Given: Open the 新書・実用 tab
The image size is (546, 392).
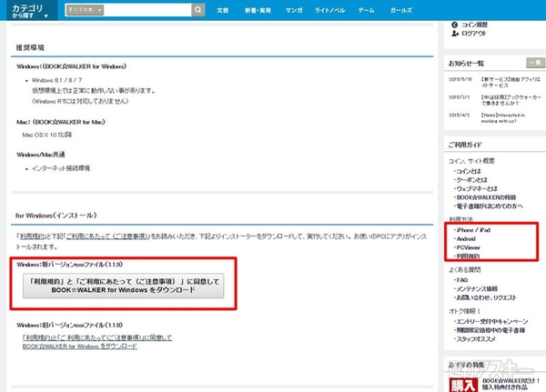Looking at the screenshot, I should 258,10.
